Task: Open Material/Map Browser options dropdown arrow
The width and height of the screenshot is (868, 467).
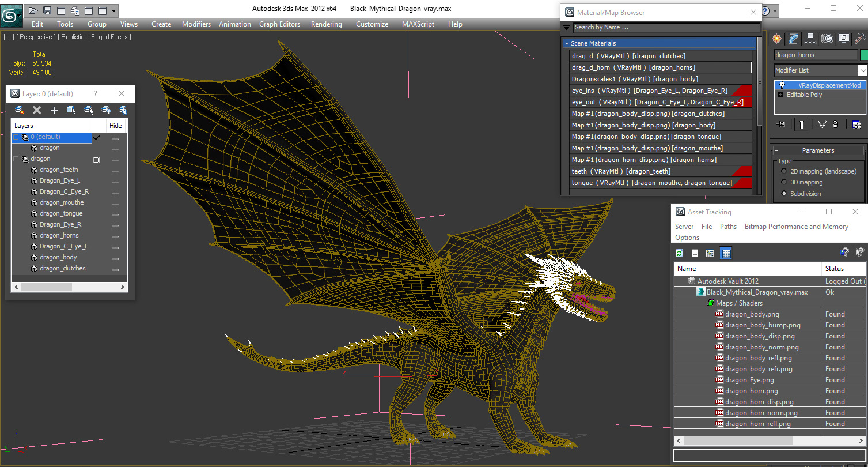Action: pyautogui.click(x=566, y=27)
